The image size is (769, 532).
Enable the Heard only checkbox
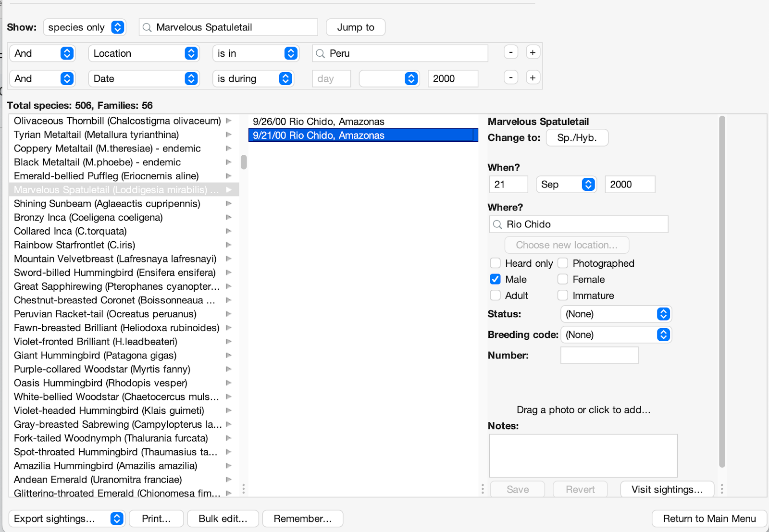pos(495,263)
